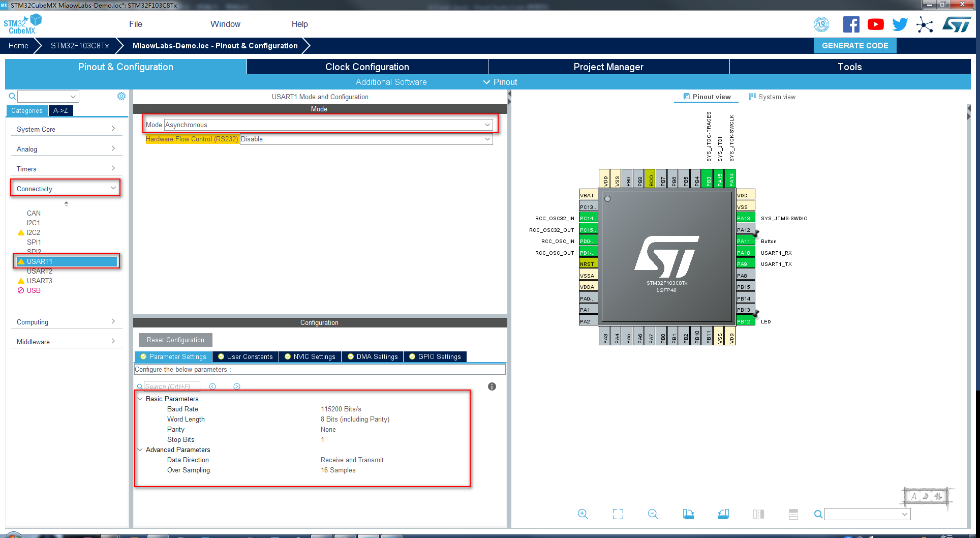The image size is (980, 538).
Task: Open the NVIC Settings tab
Action: coord(310,356)
